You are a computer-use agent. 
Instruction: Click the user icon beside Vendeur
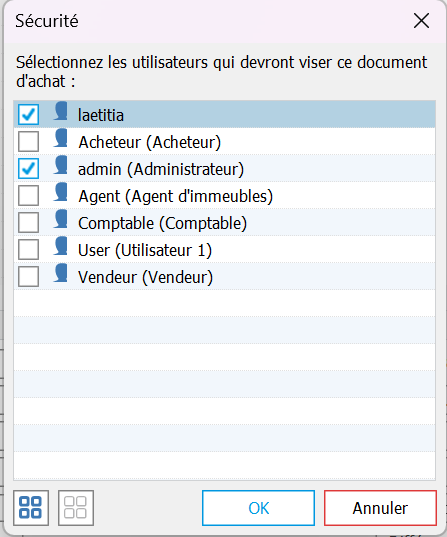[61, 273]
